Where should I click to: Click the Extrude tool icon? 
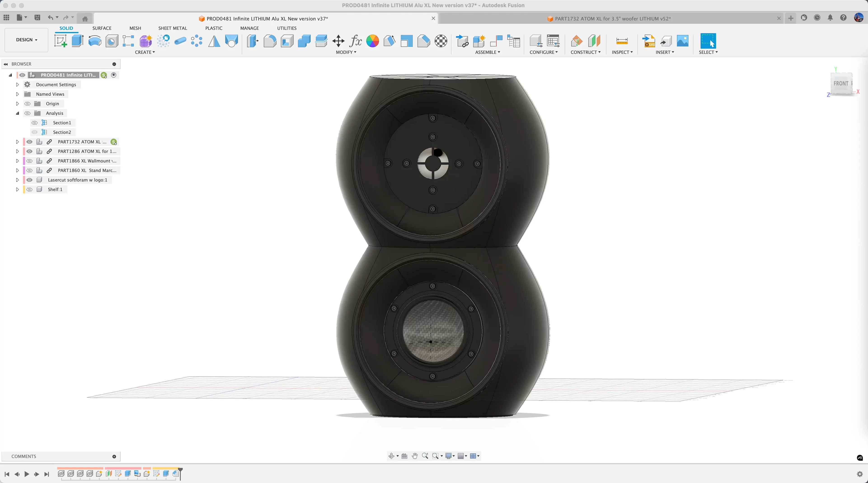[77, 41]
